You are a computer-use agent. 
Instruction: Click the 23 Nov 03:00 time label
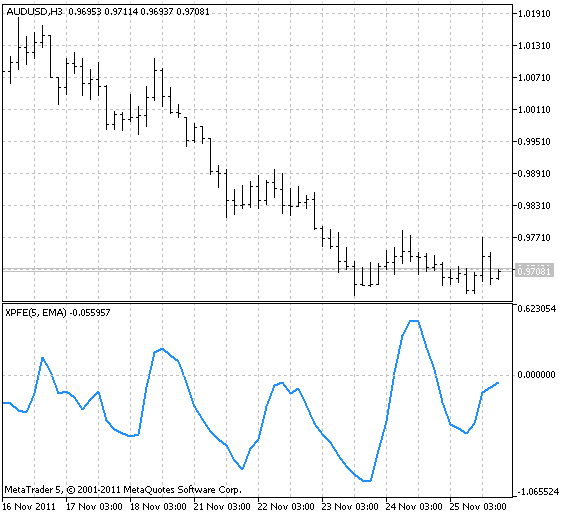point(350,507)
